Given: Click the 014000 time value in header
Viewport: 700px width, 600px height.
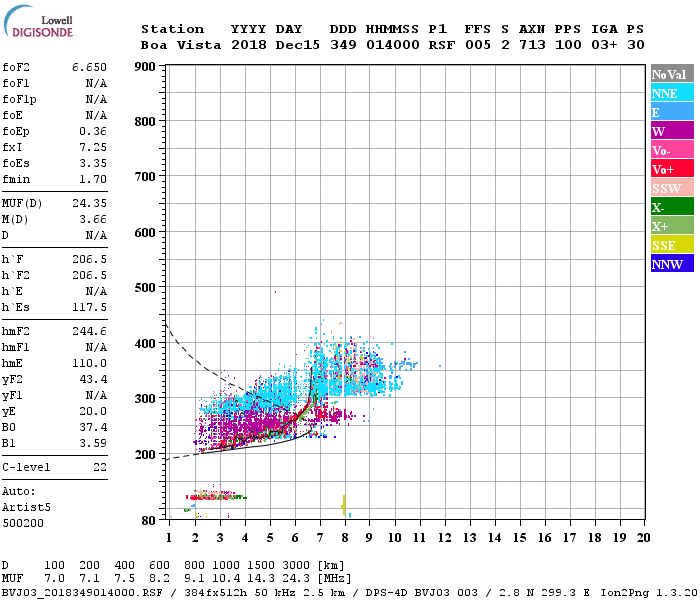Looking at the screenshot, I should click(x=393, y=45).
